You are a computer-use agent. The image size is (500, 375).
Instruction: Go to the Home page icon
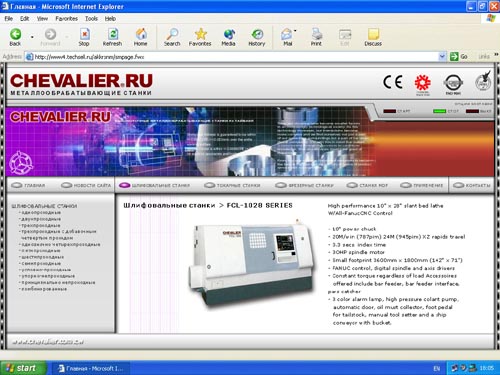(141, 34)
